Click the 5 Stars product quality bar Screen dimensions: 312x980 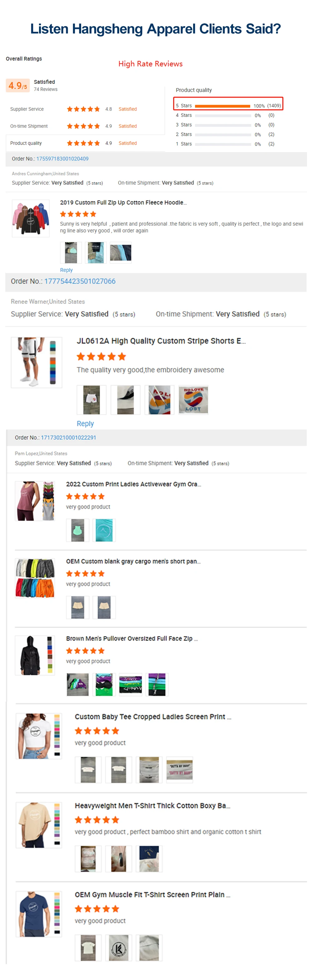[222, 106]
